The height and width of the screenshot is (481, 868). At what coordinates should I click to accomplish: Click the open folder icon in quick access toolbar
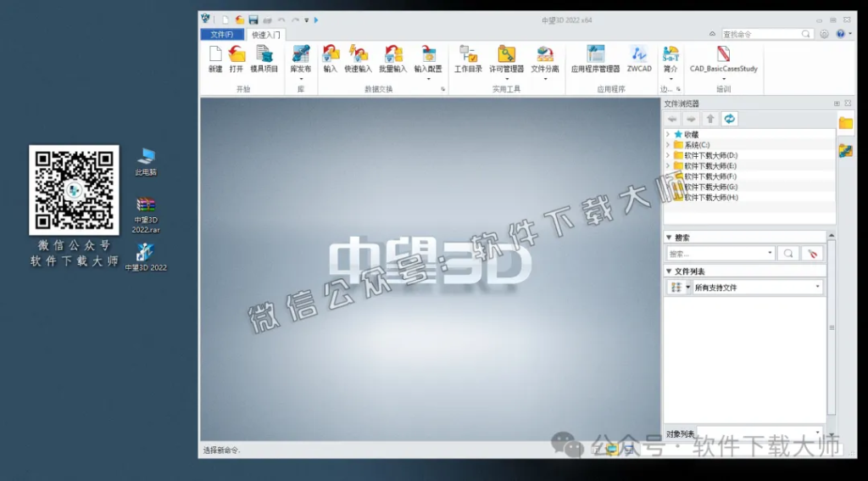[x=239, y=20]
